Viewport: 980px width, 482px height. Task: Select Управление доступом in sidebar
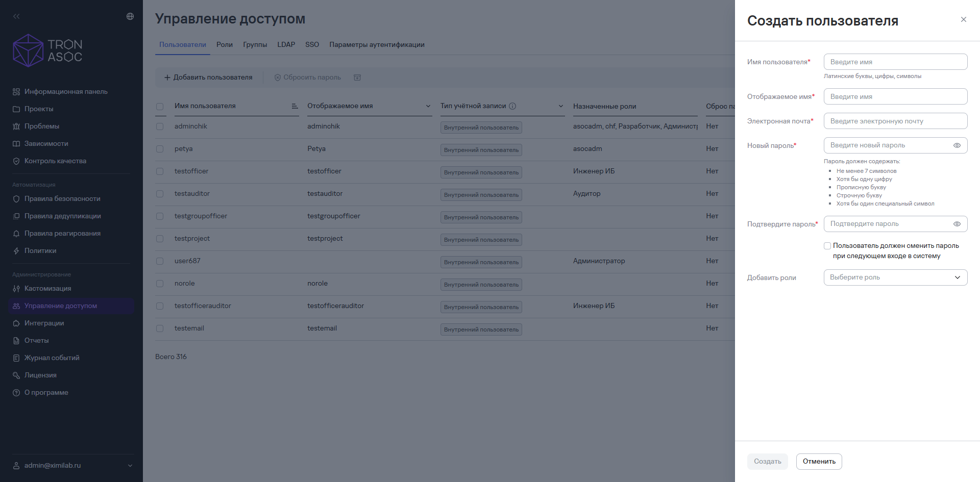click(x=71, y=306)
